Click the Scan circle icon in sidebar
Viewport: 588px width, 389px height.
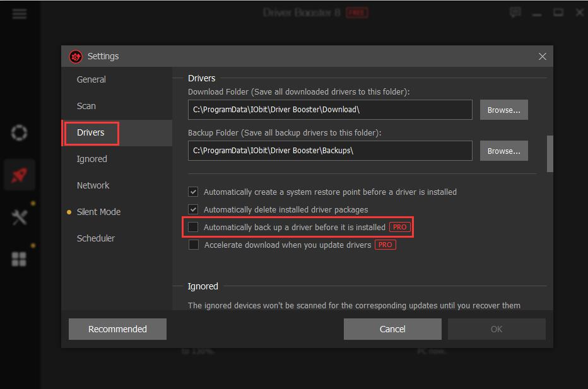[19, 132]
